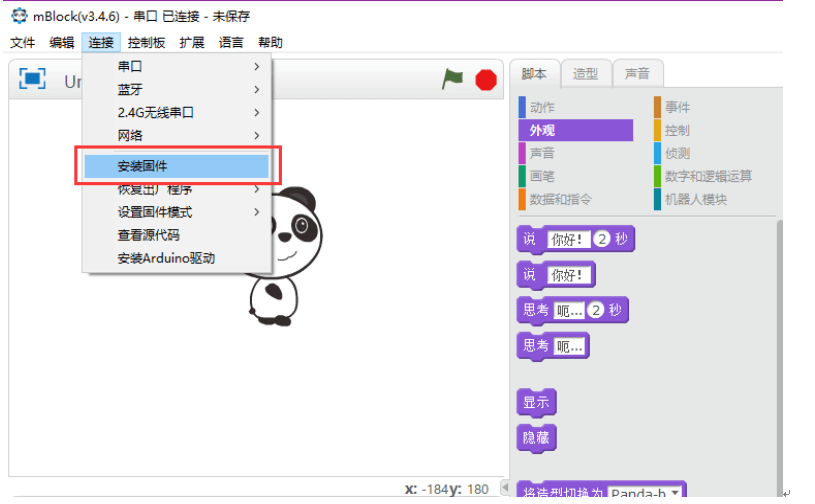The width and height of the screenshot is (815, 504).
Task: Click the green flag start icon
Action: [x=452, y=79]
